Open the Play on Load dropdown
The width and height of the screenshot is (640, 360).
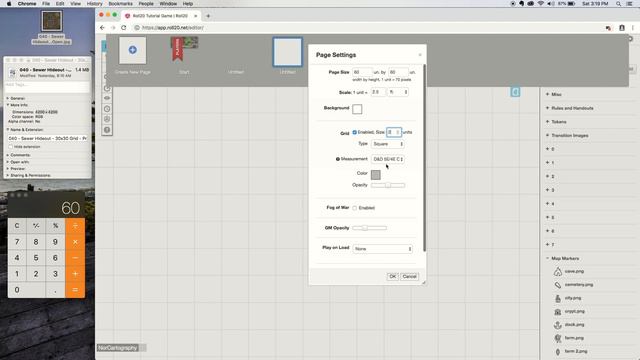(x=382, y=249)
